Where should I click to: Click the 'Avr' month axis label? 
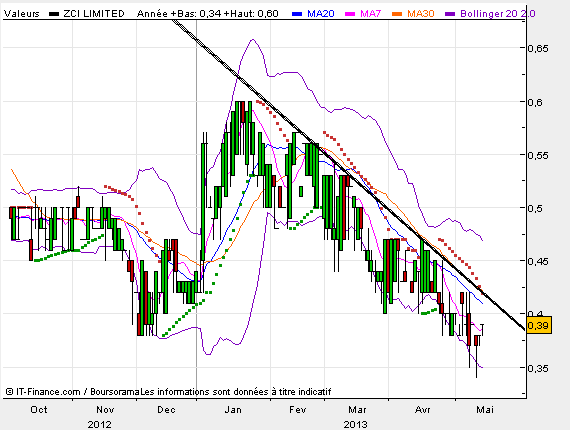423,410
